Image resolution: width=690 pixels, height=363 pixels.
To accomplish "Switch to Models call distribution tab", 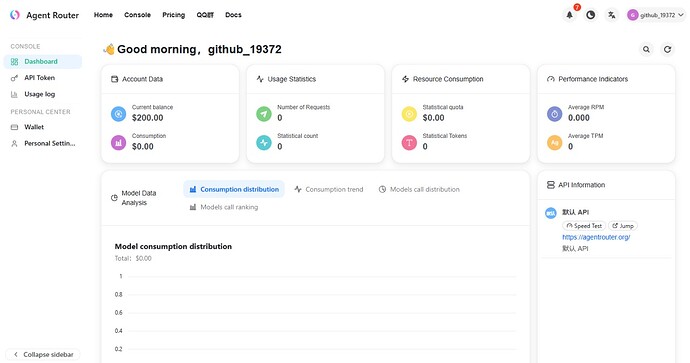I will click(x=419, y=189).
